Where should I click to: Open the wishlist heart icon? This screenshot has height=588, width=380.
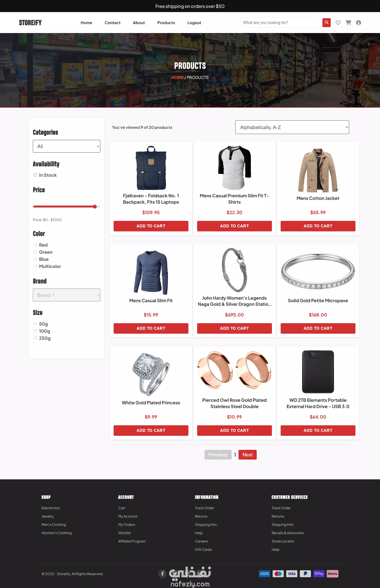338,23
